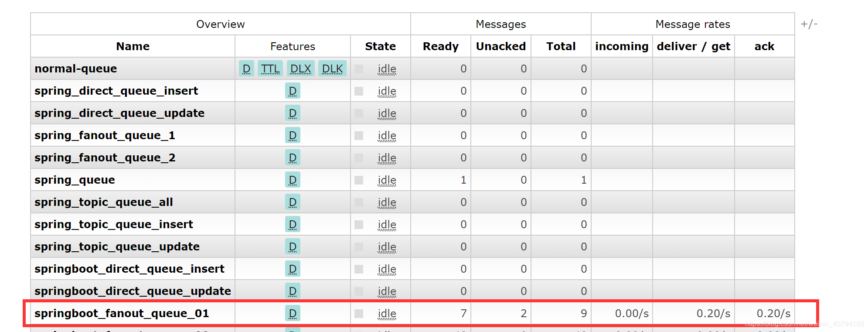Viewport: 868px width, 332px height.
Task: Open the springboot_direct_queue_update queue
Action: (133, 291)
